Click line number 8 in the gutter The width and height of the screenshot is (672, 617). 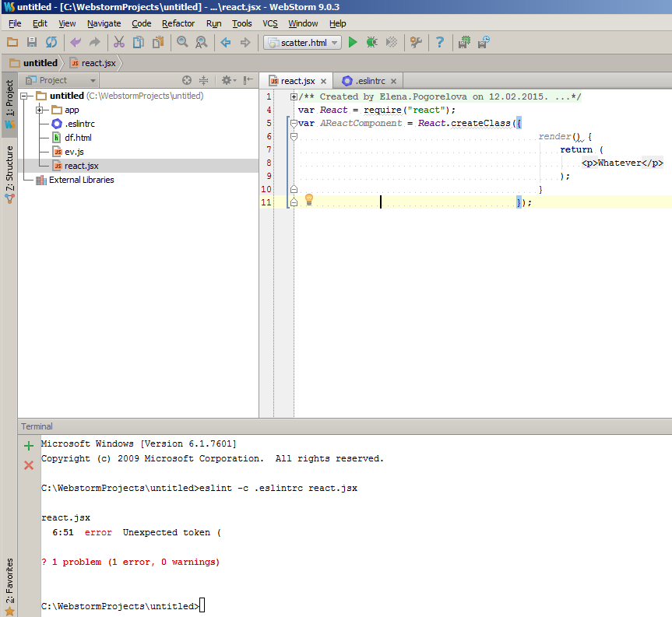point(269,163)
